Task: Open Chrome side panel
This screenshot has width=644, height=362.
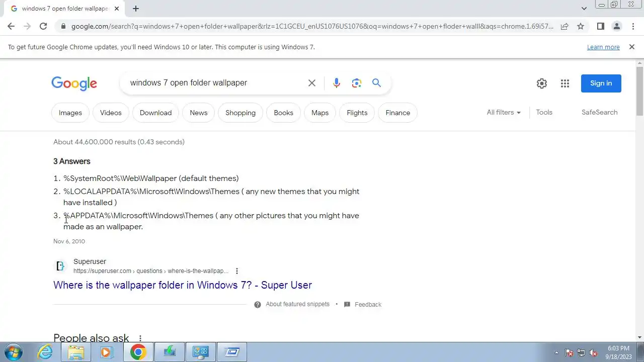Action: click(x=600, y=26)
